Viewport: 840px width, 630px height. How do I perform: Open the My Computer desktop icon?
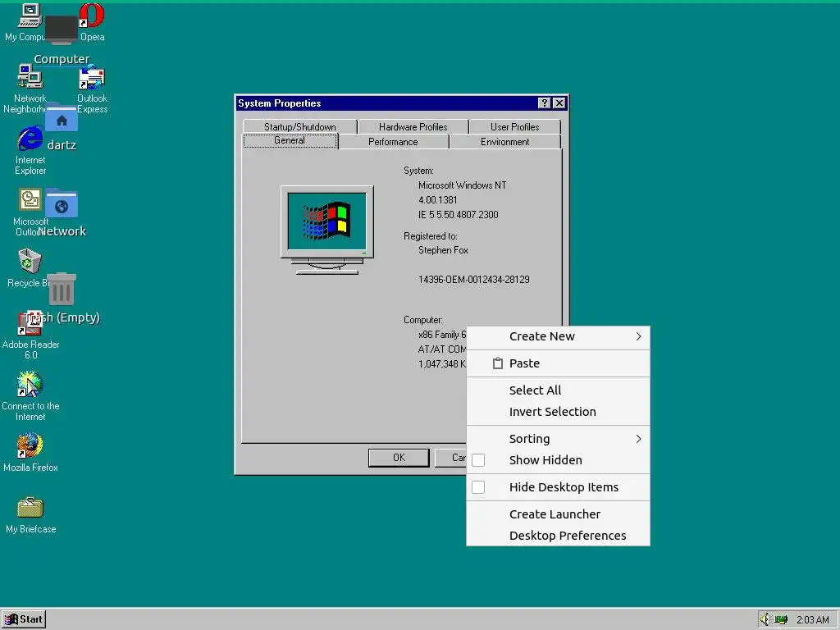29,16
